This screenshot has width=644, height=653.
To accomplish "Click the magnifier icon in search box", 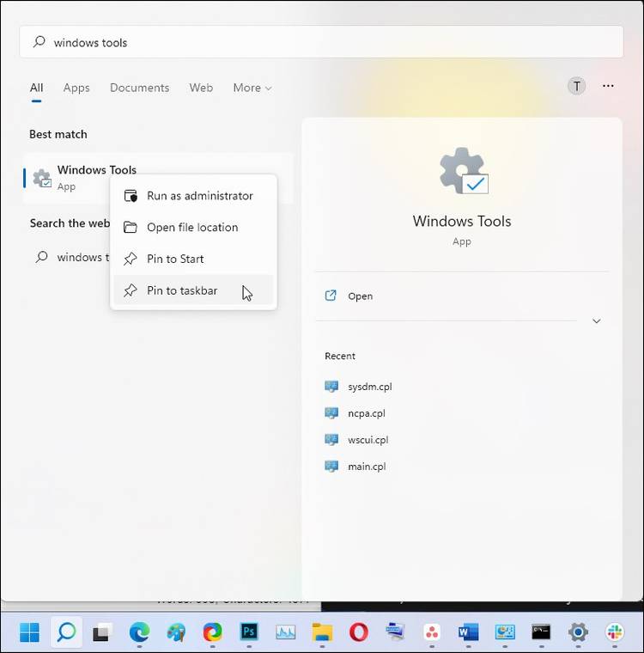I will [39, 41].
